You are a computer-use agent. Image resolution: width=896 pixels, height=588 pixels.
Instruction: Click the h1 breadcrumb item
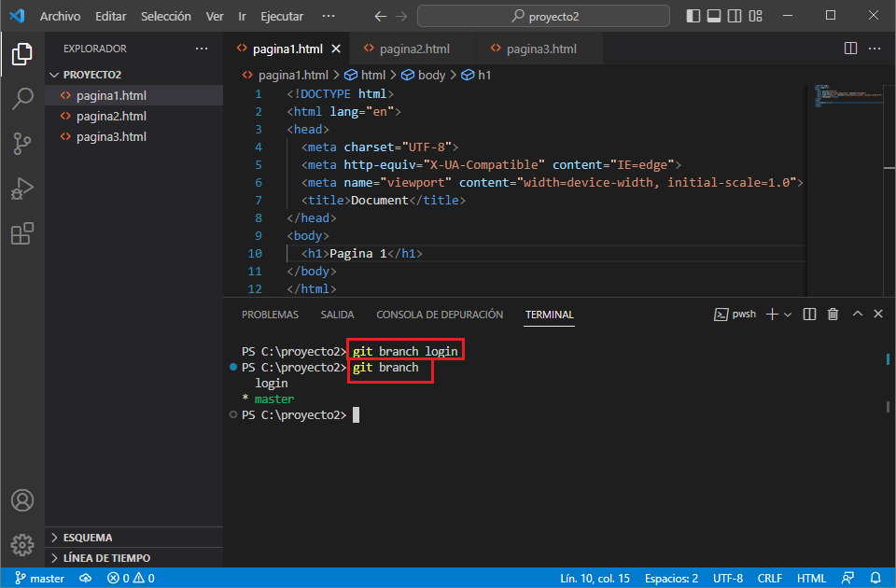coord(477,75)
